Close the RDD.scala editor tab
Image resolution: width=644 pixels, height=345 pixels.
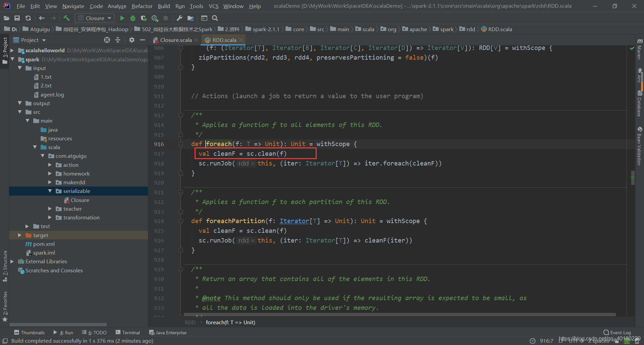click(241, 40)
